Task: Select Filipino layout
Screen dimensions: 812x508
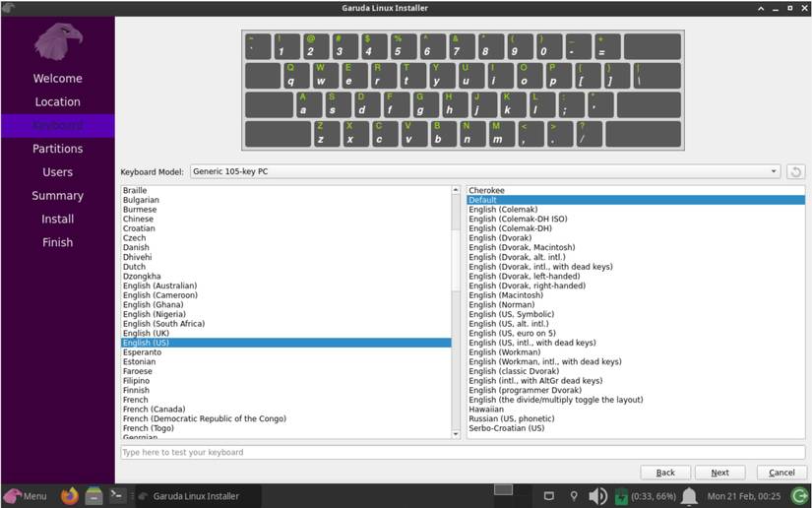Action: pos(285,381)
